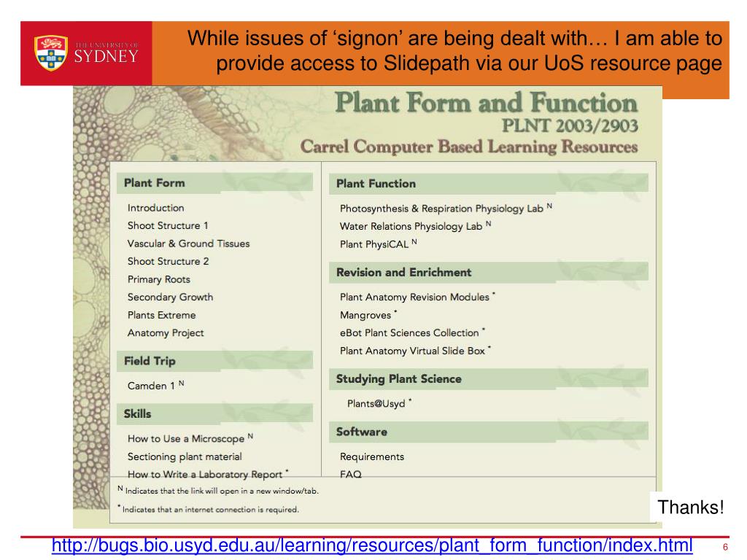Open Shoot Structure 1

168,226
